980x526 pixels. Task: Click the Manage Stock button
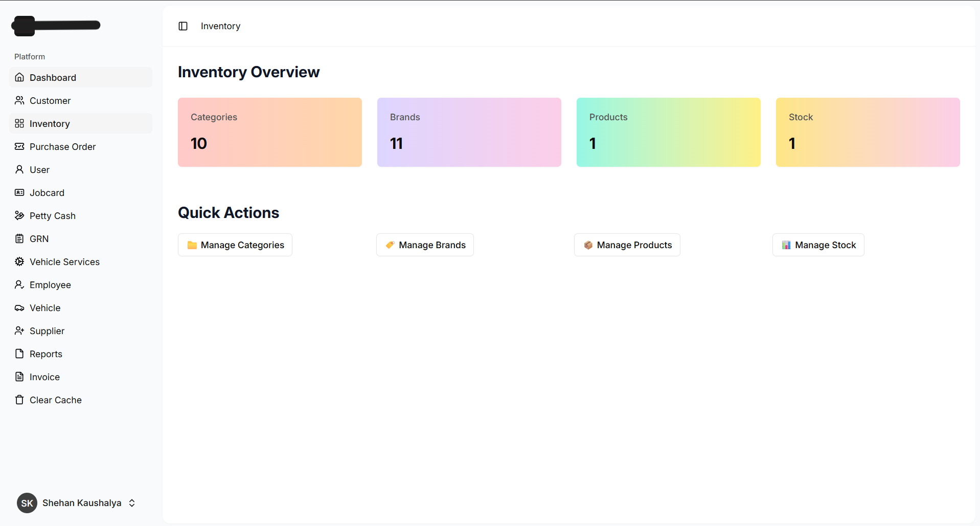point(818,245)
